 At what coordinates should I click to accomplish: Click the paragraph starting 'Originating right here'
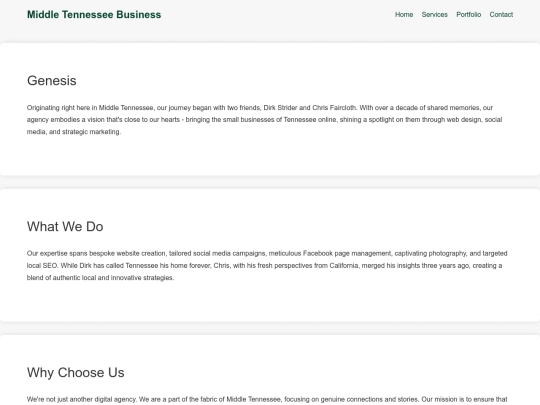pos(265,120)
